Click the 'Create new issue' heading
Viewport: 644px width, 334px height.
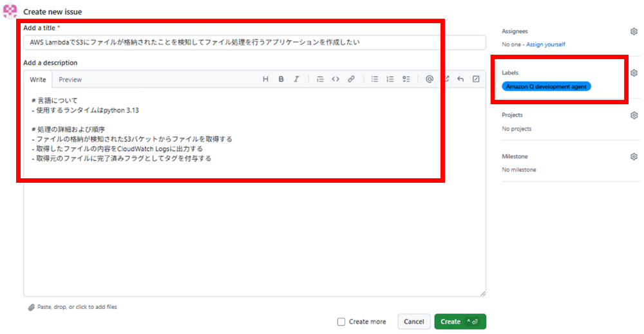coord(53,12)
